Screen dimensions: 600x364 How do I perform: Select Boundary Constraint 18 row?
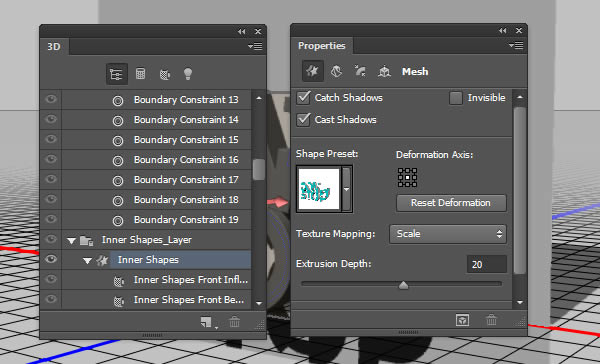(x=157, y=200)
